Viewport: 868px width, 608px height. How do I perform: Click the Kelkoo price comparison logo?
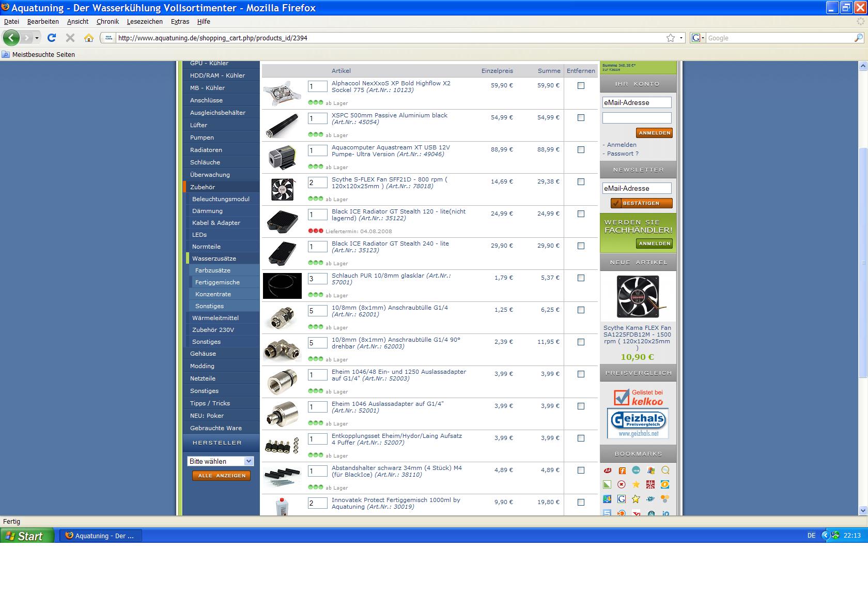(638, 397)
